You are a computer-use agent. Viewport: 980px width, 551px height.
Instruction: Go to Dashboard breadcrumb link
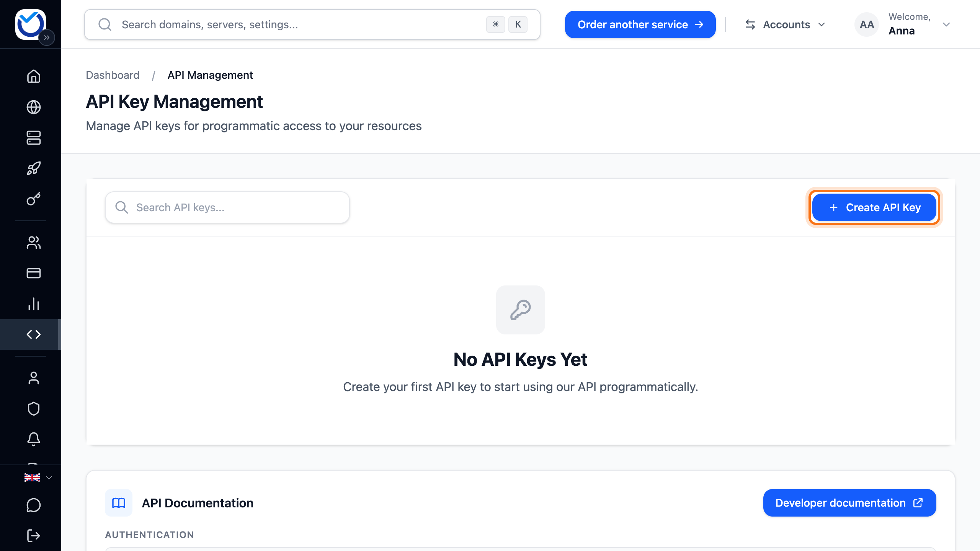tap(113, 75)
